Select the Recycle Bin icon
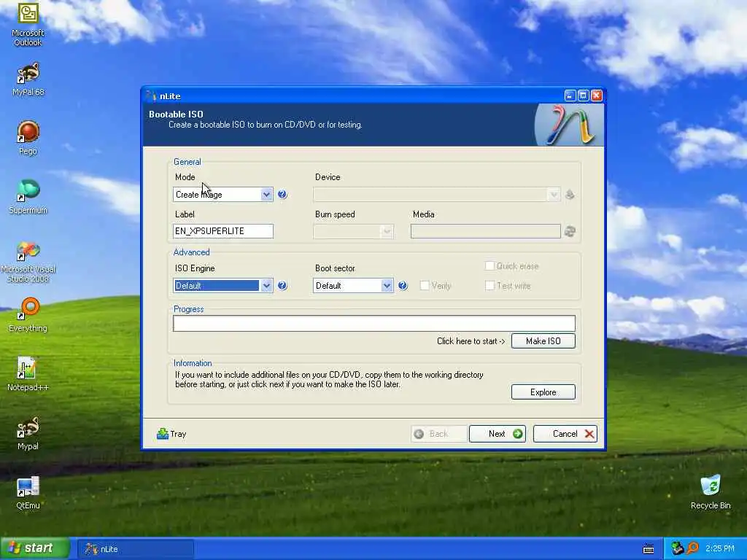This screenshot has height=560, width=747. click(x=711, y=492)
